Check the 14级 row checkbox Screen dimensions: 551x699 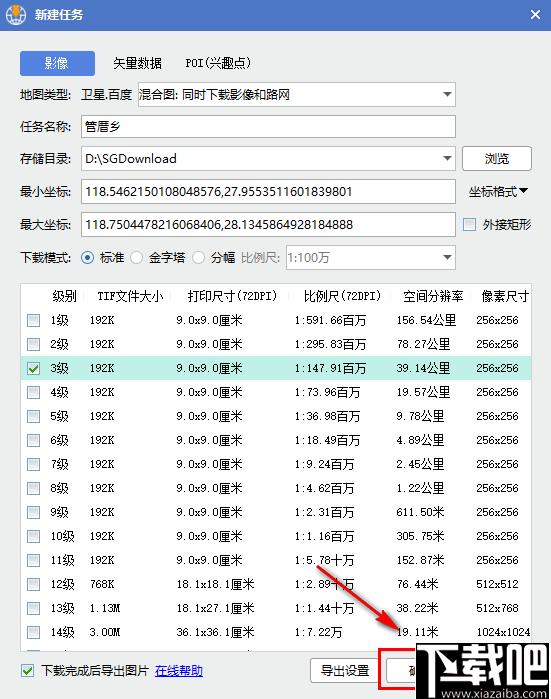(33, 633)
